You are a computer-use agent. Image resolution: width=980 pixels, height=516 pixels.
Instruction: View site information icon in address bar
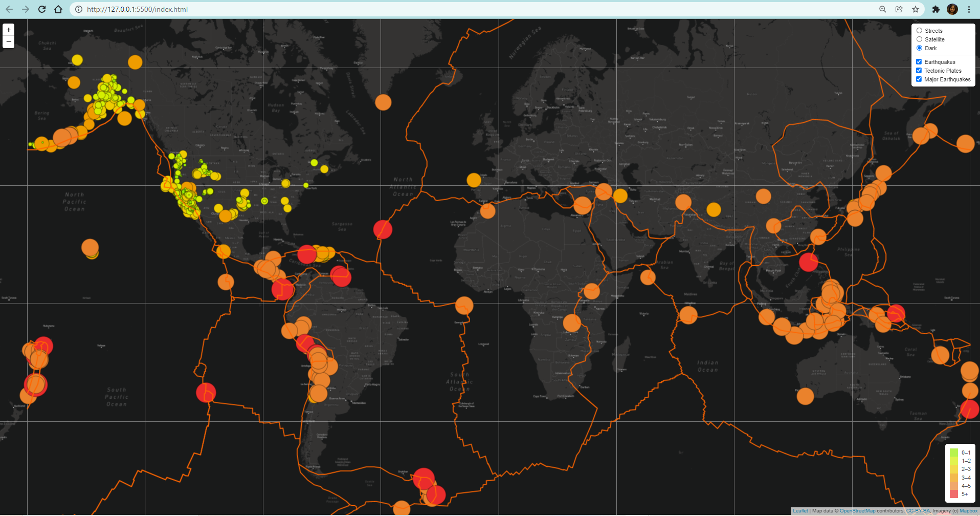click(x=79, y=9)
